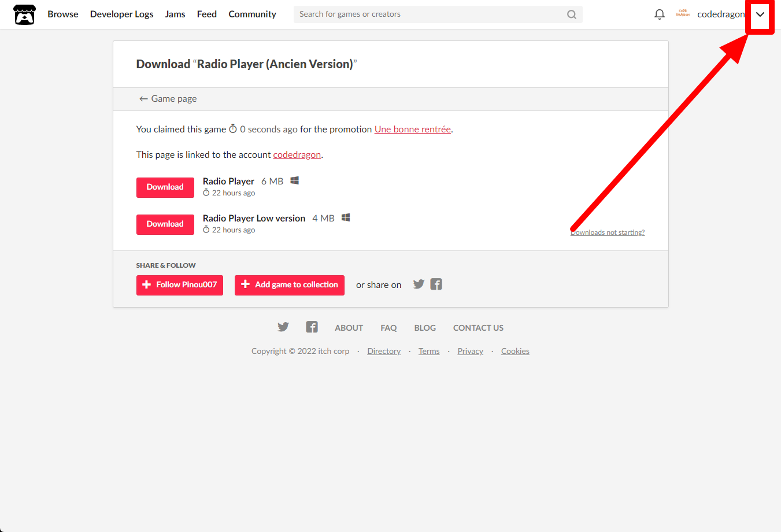The height and width of the screenshot is (532, 781).
Task: Click the '6 MB' file size text
Action: pos(272,181)
